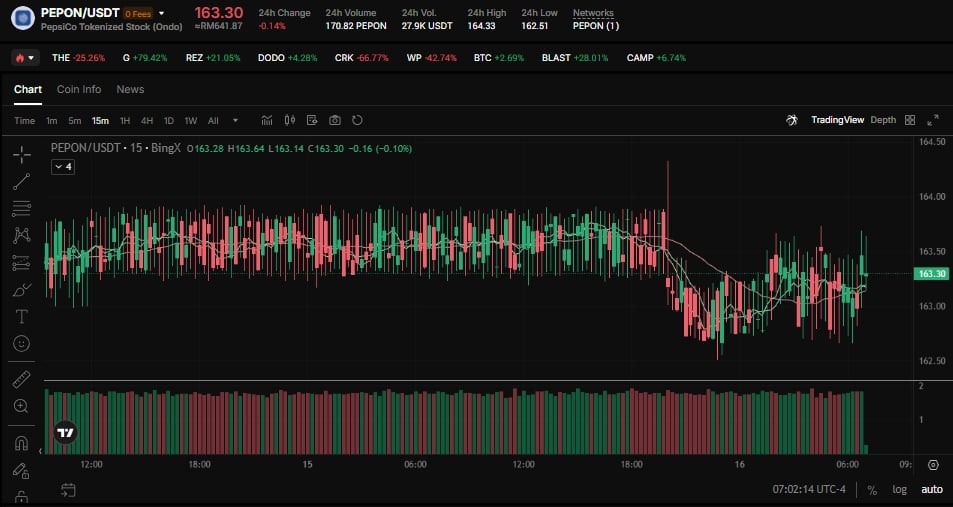Toggle the magnet snap mode
The width and height of the screenshot is (953, 507).
pos(21,443)
